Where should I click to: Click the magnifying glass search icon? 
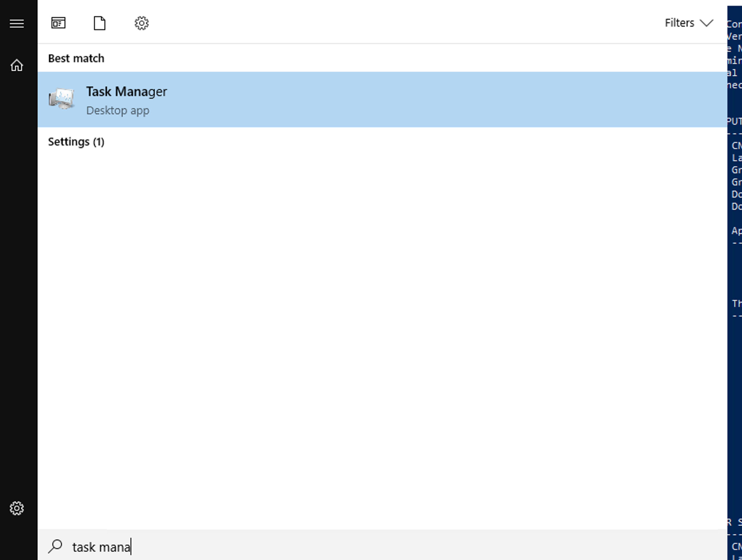point(55,546)
